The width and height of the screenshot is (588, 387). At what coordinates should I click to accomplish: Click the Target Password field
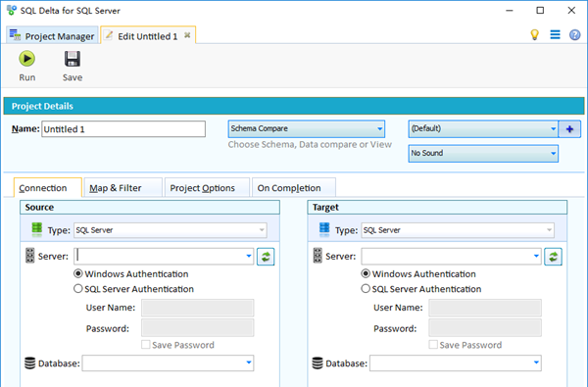tap(485, 328)
